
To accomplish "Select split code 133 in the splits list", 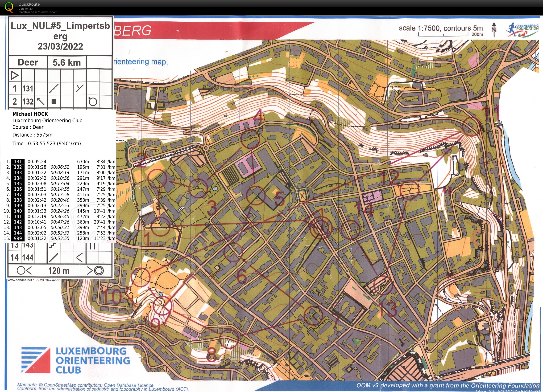I will [18, 173].
